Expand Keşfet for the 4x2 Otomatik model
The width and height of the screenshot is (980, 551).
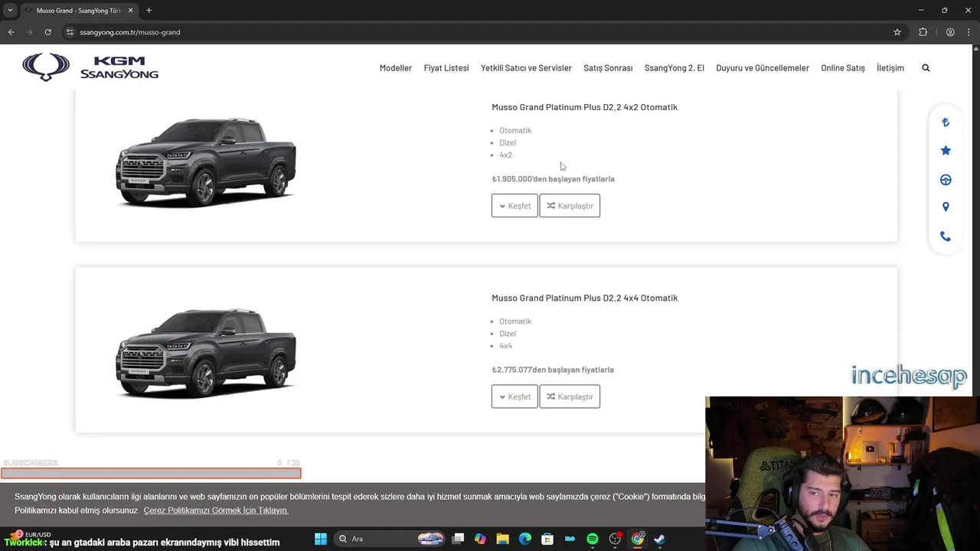pyautogui.click(x=514, y=206)
